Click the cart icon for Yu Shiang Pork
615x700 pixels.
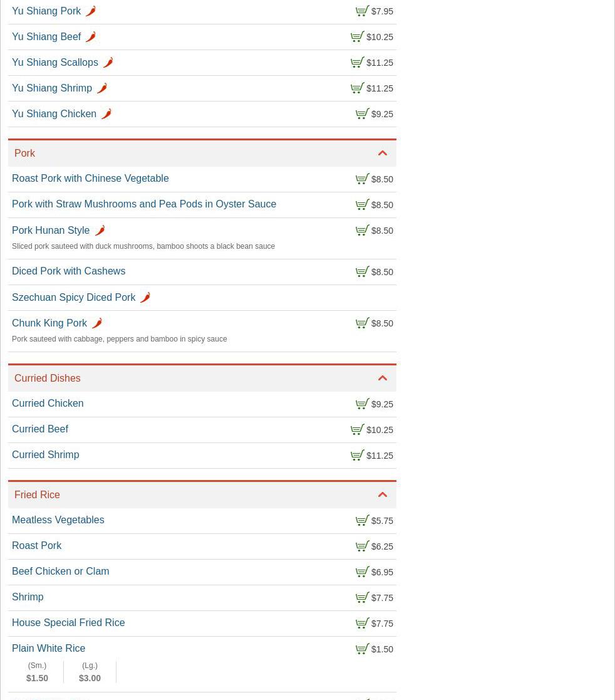click(362, 11)
